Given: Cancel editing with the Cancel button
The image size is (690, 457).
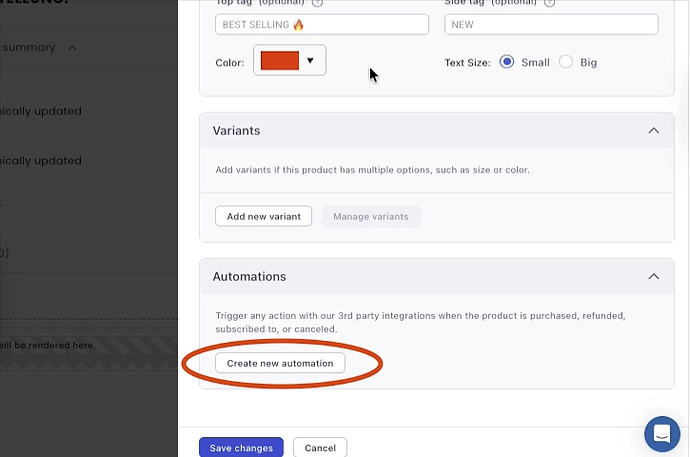Looking at the screenshot, I should 320,448.
